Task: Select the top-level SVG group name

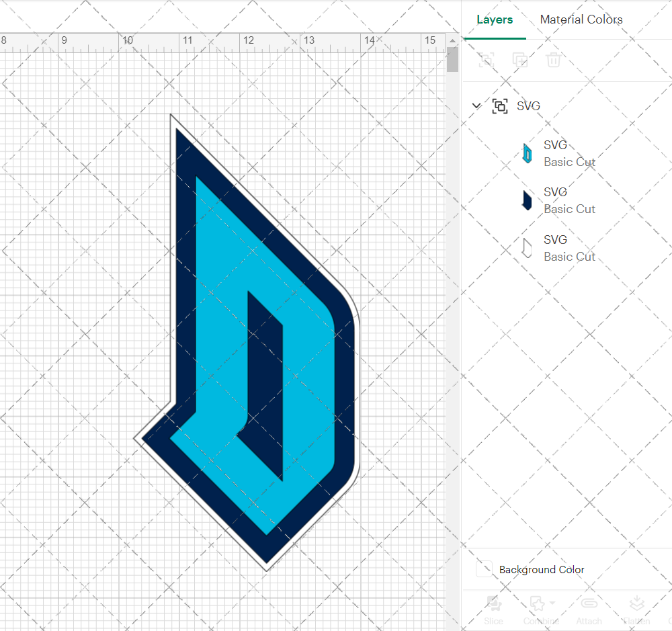Action: 528,106
